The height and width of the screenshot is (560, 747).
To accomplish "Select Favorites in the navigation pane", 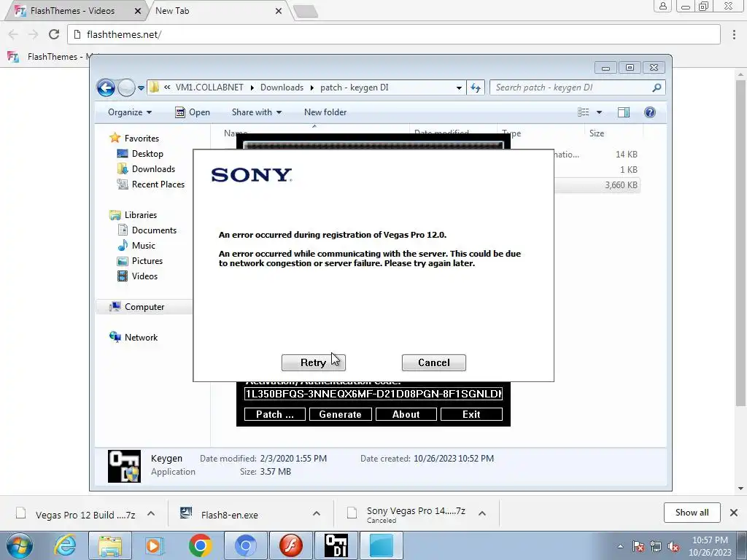I will click(x=142, y=138).
